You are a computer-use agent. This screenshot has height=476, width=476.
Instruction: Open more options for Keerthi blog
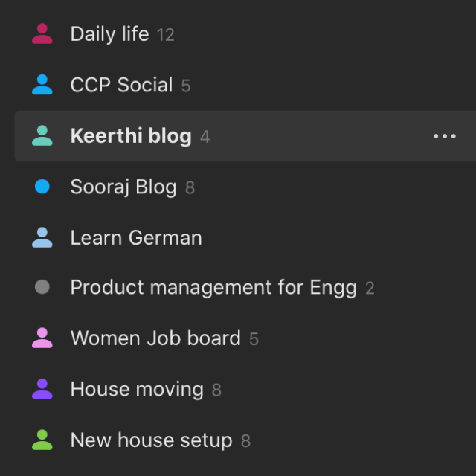(x=444, y=136)
